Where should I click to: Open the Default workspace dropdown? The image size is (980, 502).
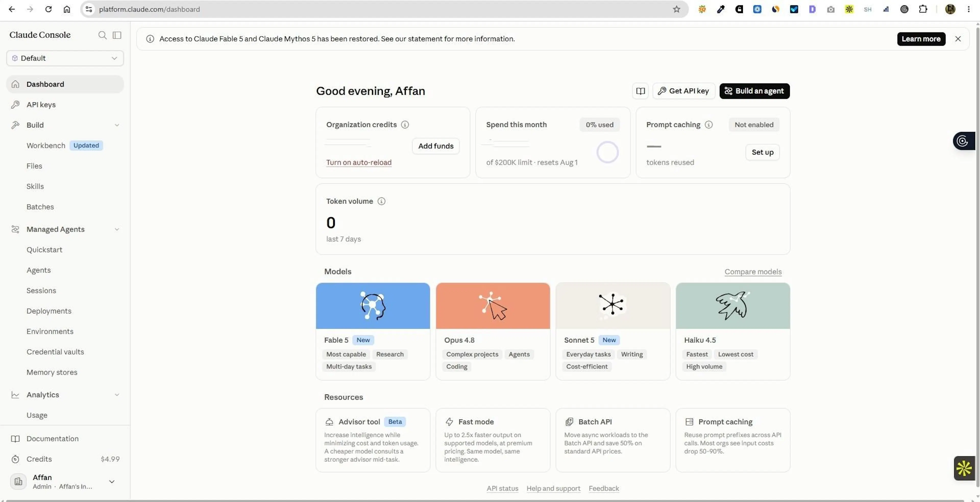click(x=65, y=58)
